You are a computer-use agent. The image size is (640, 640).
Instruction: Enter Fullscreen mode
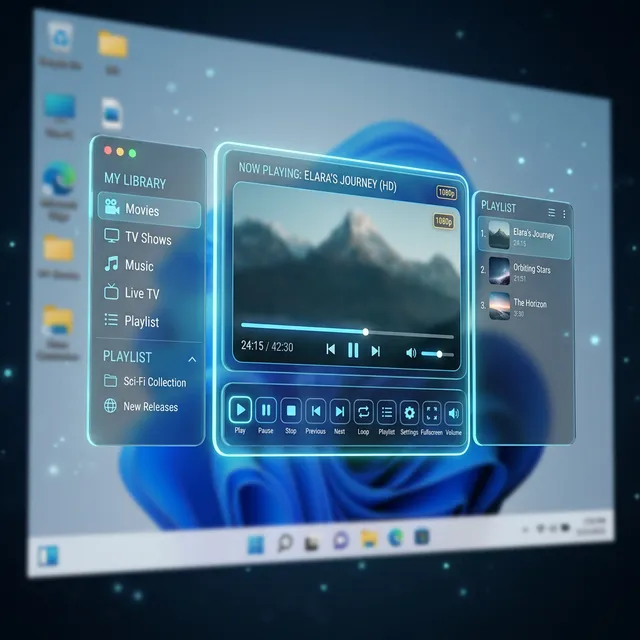point(432,413)
